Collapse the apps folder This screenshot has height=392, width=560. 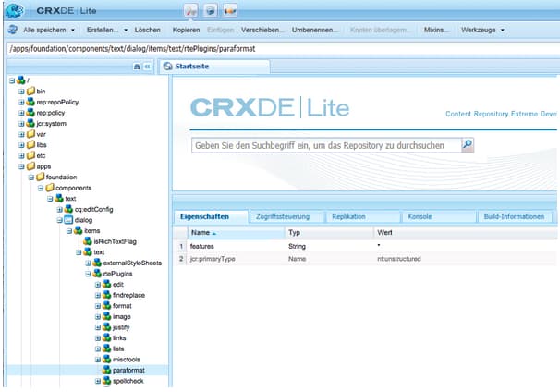[x=21, y=166]
